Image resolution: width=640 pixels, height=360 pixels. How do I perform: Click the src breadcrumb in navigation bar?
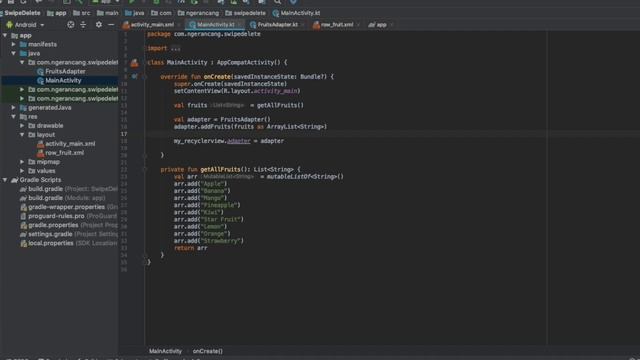point(81,13)
